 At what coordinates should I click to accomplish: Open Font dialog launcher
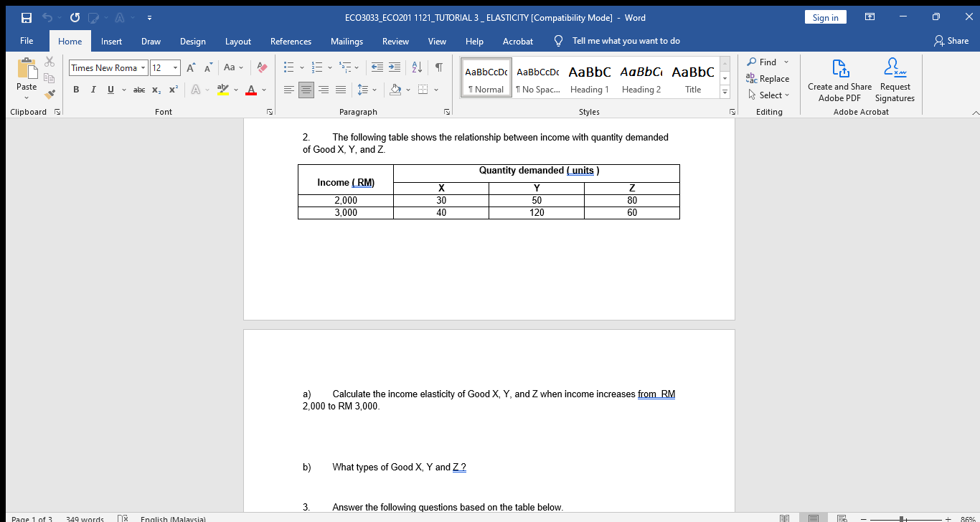270,112
